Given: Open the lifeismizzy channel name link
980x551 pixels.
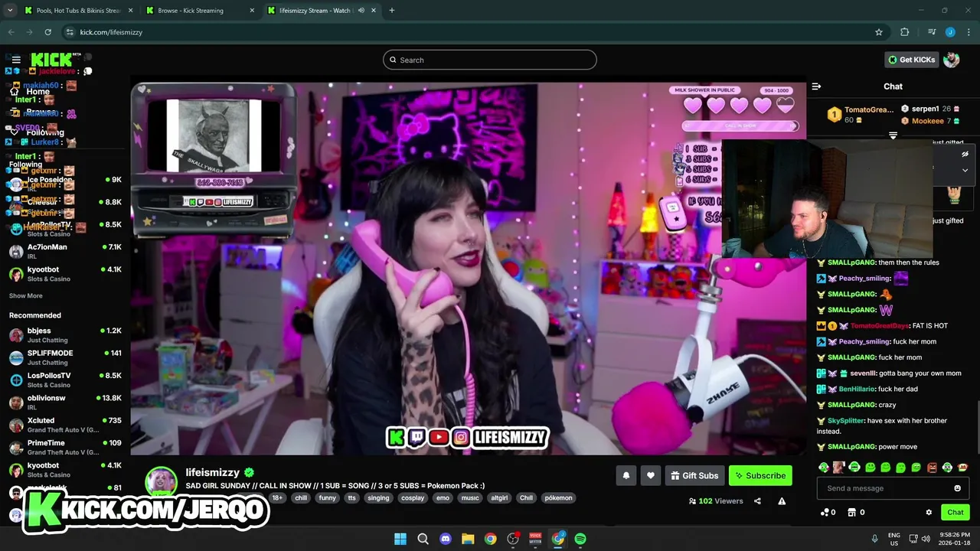Looking at the screenshot, I should tap(213, 472).
